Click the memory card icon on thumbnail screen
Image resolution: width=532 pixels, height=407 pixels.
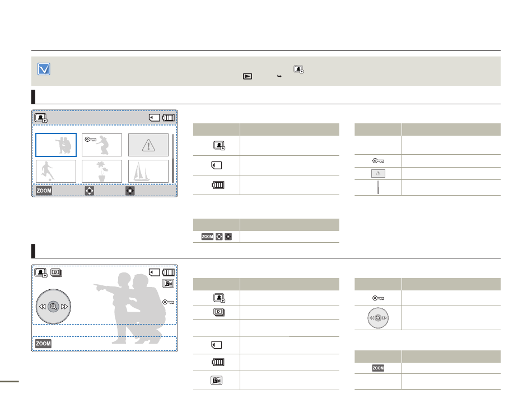(x=155, y=118)
